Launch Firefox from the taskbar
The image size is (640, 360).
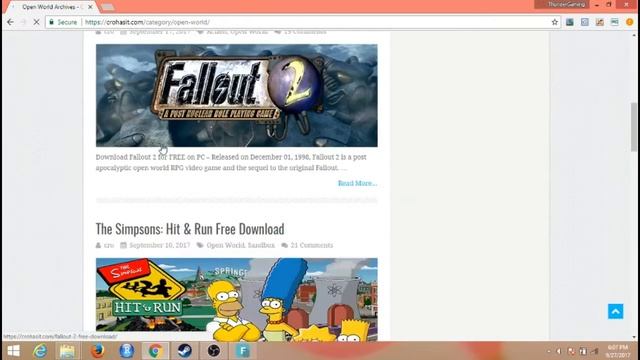tap(97, 351)
